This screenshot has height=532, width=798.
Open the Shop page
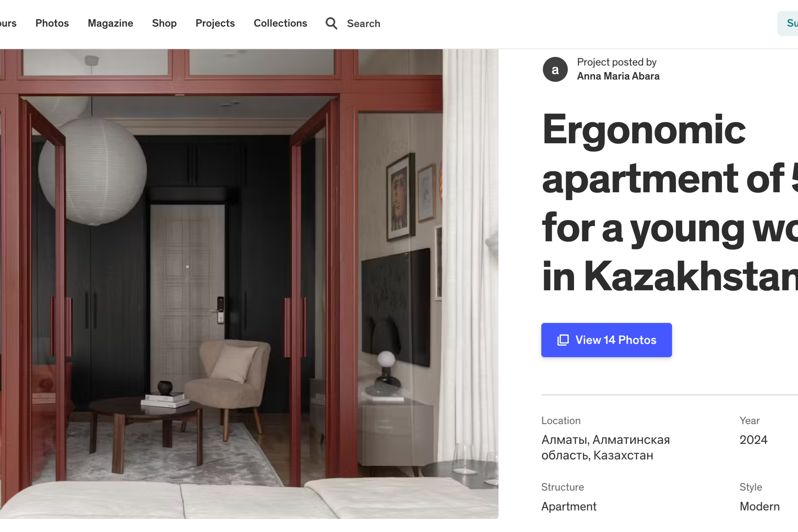pos(164,23)
